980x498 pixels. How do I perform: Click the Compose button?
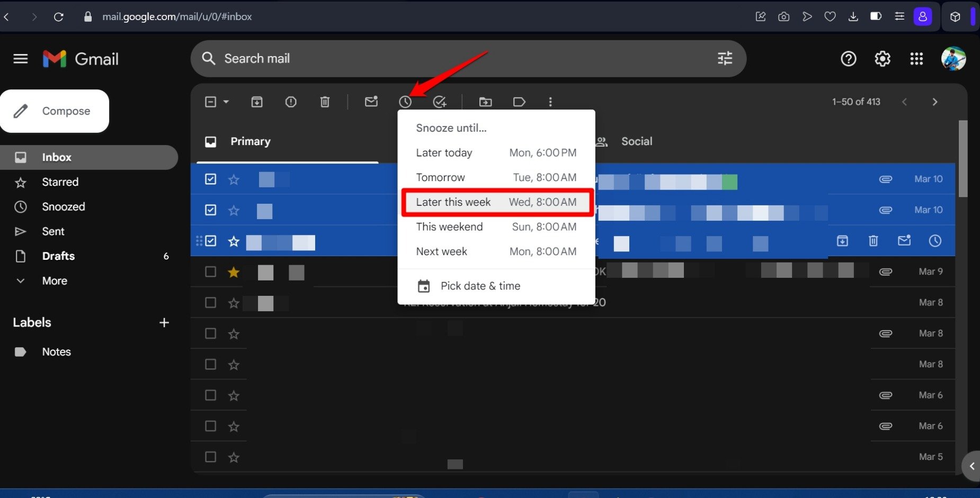[x=55, y=111]
